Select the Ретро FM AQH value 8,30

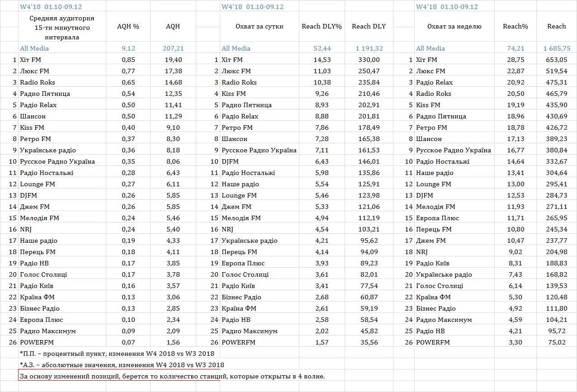pyautogui.click(x=173, y=139)
